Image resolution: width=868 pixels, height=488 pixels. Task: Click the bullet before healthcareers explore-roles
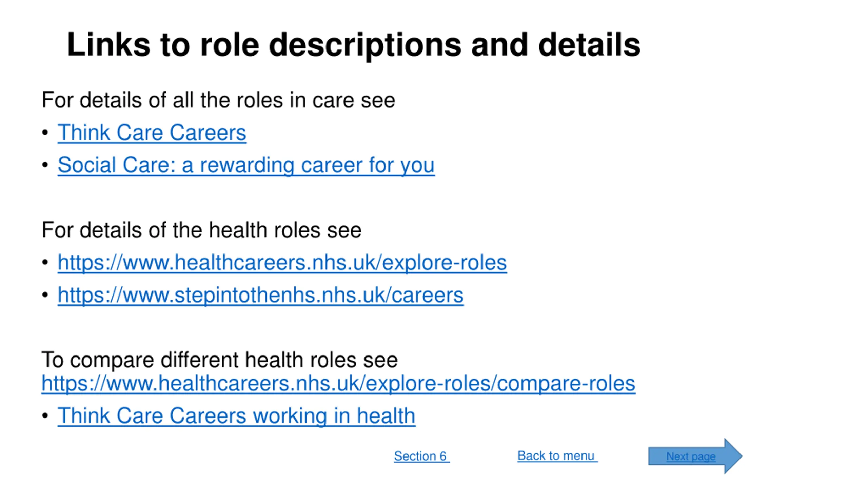click(45, 263)
